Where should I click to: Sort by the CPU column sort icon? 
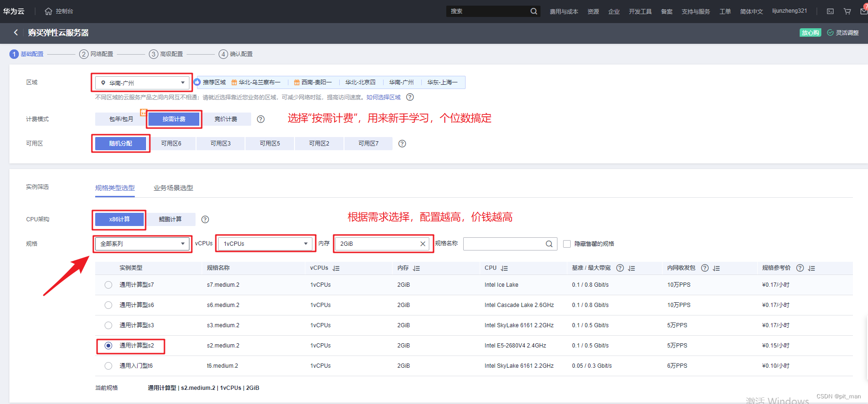504,268
